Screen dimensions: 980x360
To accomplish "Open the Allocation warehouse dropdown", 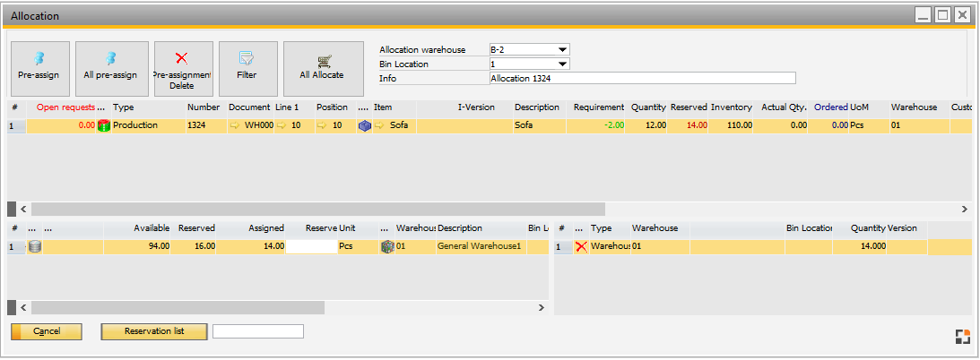I will click(x=562, y=50).
